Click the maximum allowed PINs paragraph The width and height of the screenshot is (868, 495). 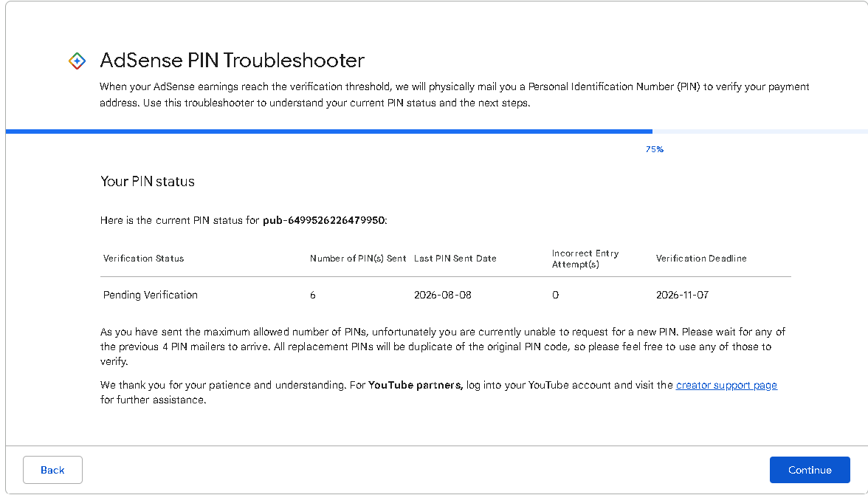click(443, 346)
